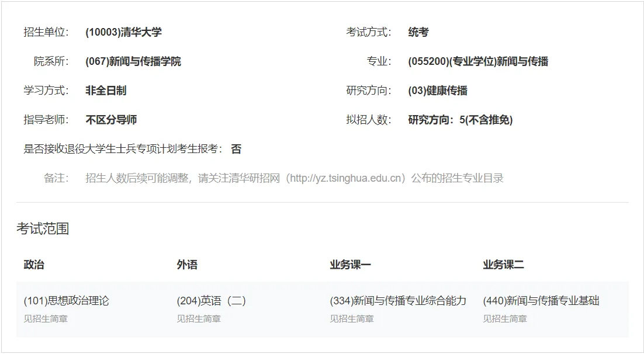Click the 拟招人数 field label
This screenshot has height=354, width=644.
tap(369, 120)
